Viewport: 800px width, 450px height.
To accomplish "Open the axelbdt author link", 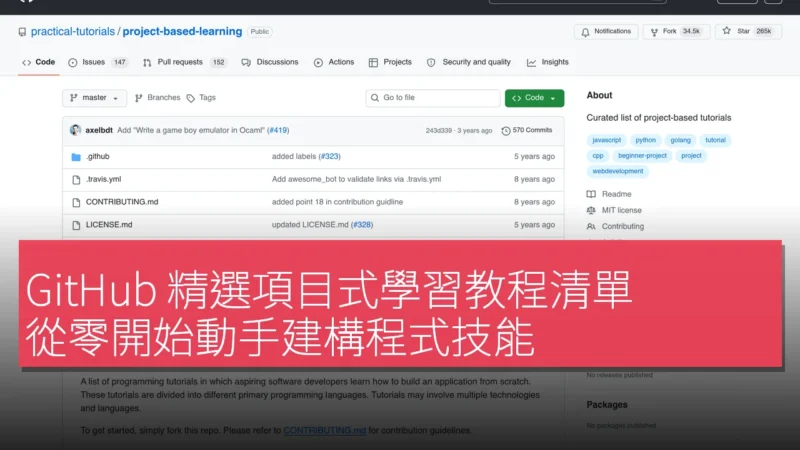I will 99,130.
